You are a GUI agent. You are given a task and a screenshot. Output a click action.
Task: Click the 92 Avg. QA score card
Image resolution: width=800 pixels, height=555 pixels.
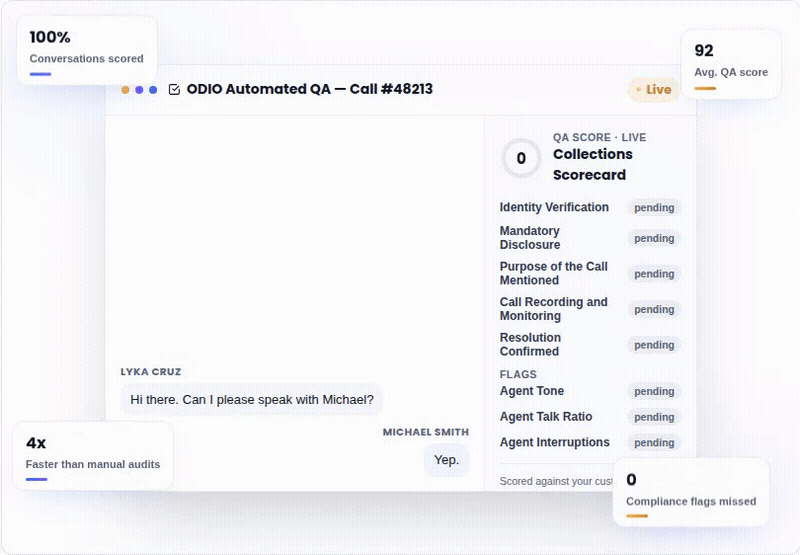pos(731,64)
